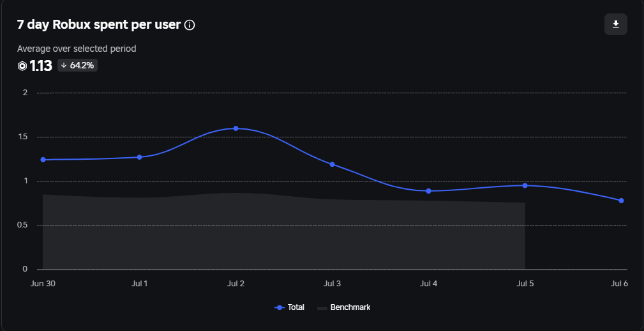The width and height of the screenshot is (644, 331).
Task: Select the Jul 3 data point on the line
Action: click(332, 164)
